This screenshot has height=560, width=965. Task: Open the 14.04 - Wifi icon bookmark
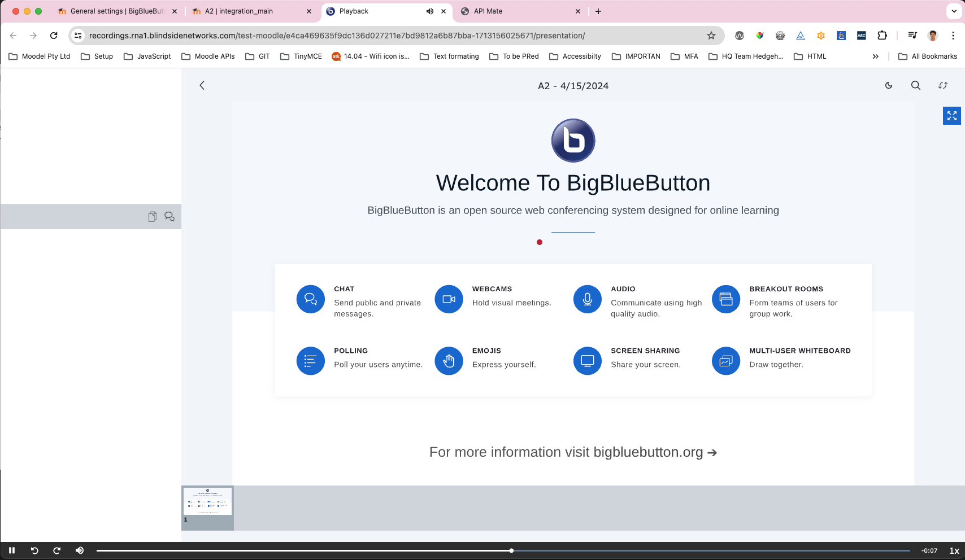(371, 56)
